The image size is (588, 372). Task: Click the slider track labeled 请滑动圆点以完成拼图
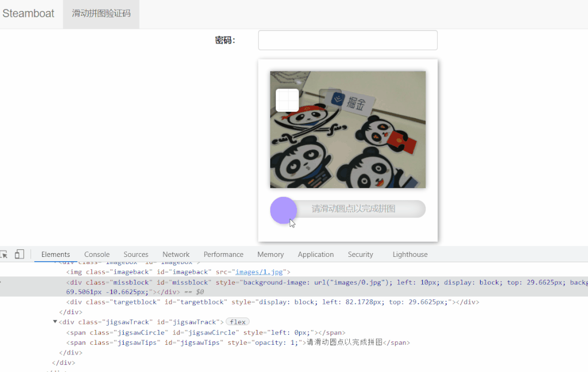click(348, 209)
